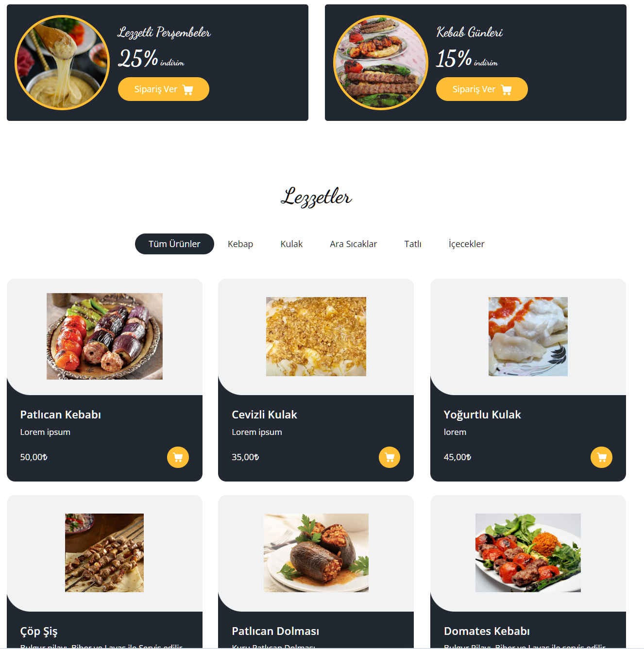Click Sipariş Ver in Lezzetli Perşembeler banner
Viewport: 644px width, 649px height.
pyautogui.click(x=164, y=89)
